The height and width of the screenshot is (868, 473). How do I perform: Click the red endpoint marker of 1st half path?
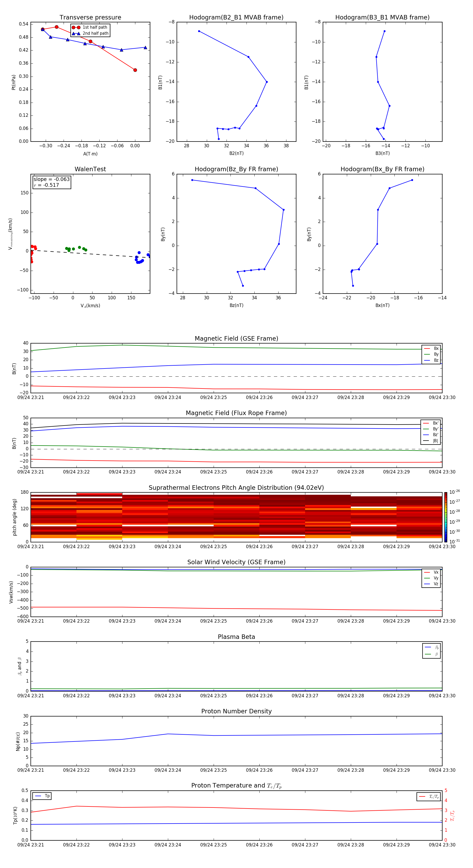pyautogui.click(x=135, y=70)
